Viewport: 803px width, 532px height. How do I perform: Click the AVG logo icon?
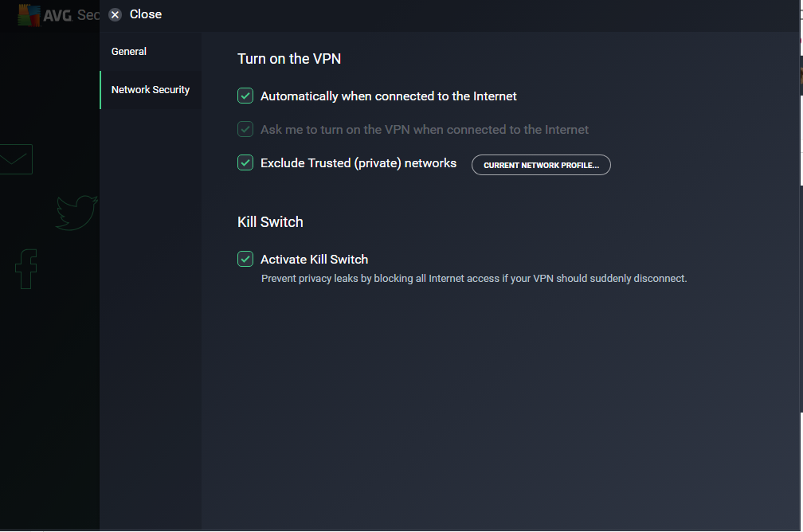tap(29, 15)
